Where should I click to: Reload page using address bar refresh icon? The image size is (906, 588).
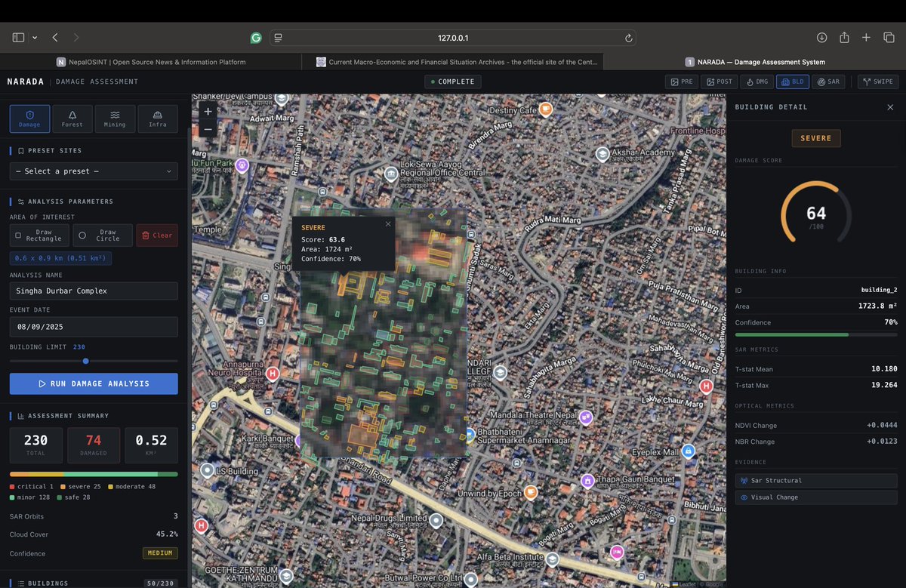click(x=628, y=38)
